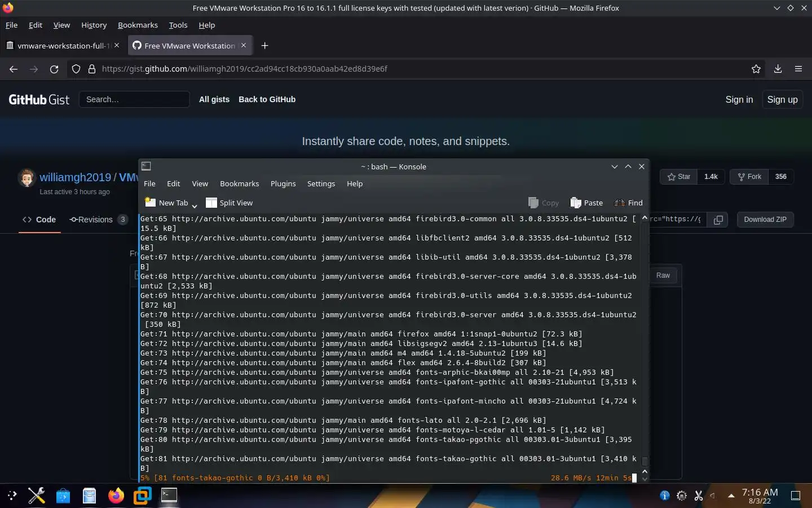Open Konsole View menu
Viewport: 812px width, 508px height.
pos(200,183)
